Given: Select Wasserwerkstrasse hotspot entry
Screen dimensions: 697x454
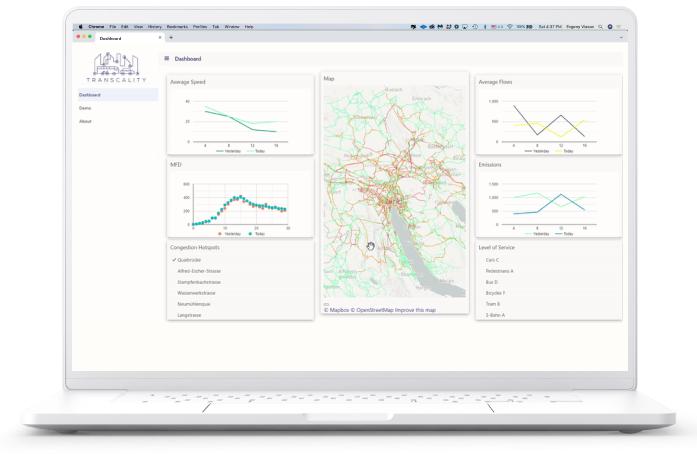Looking at the screenshot, I should click(197, 293).
